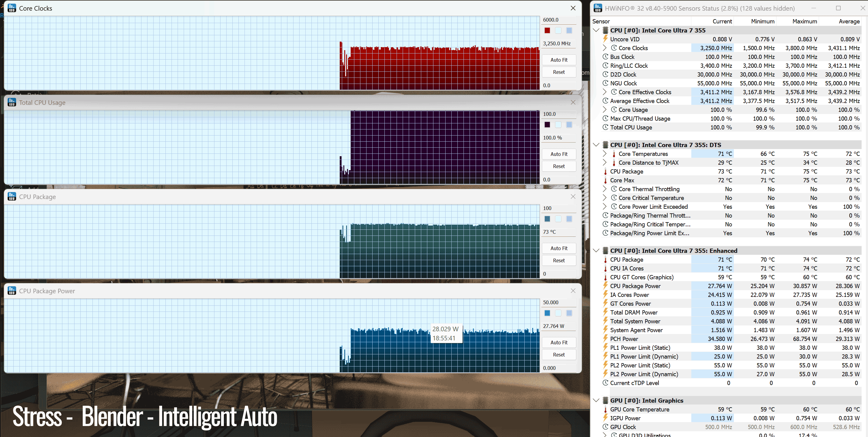This screenshot has width=868, height=437.
Task: Reset the CPU Package temperature graph
Action: (559, 260)
